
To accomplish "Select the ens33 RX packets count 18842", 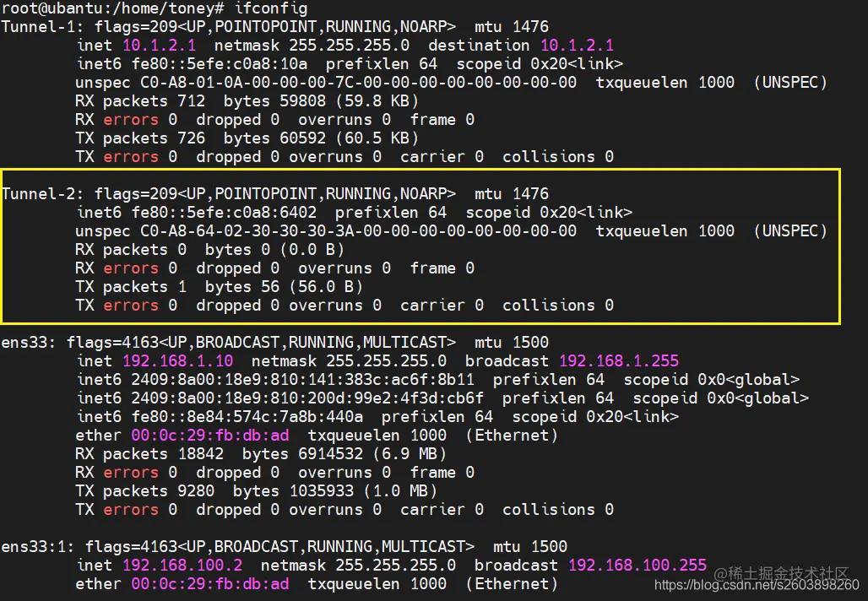I will pos(201,454).
